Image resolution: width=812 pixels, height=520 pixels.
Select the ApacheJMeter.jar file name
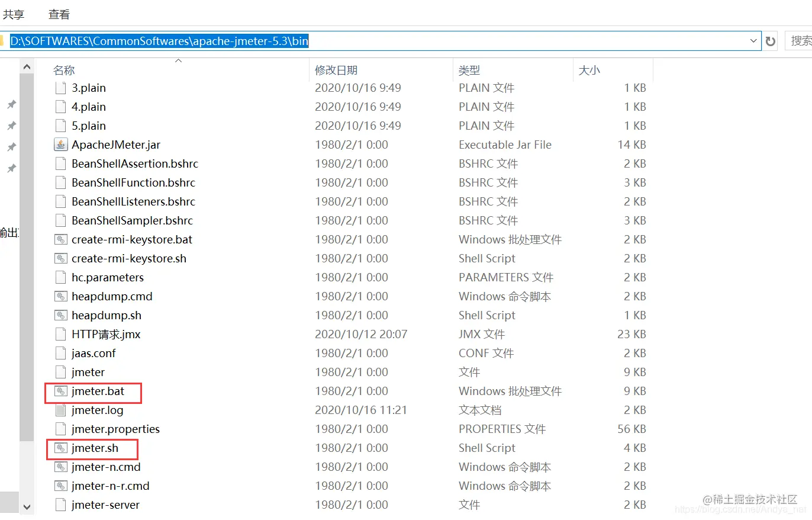pos(116,145)
